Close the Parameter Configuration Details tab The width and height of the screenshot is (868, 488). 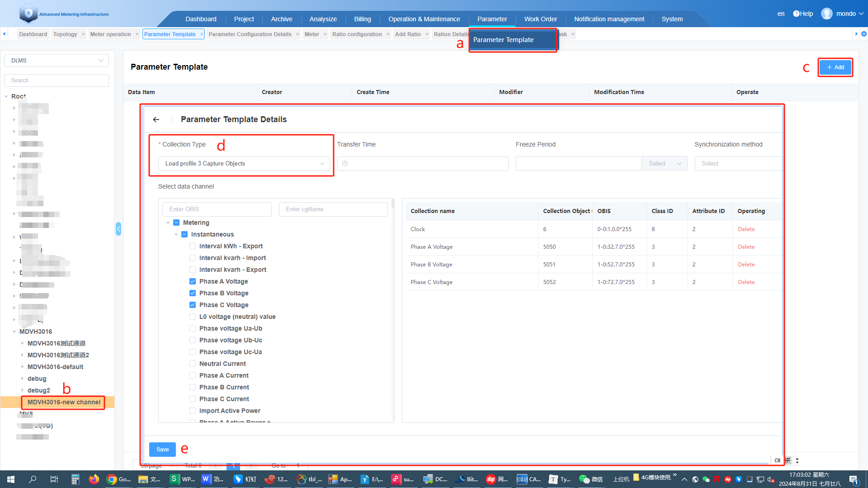297,34
